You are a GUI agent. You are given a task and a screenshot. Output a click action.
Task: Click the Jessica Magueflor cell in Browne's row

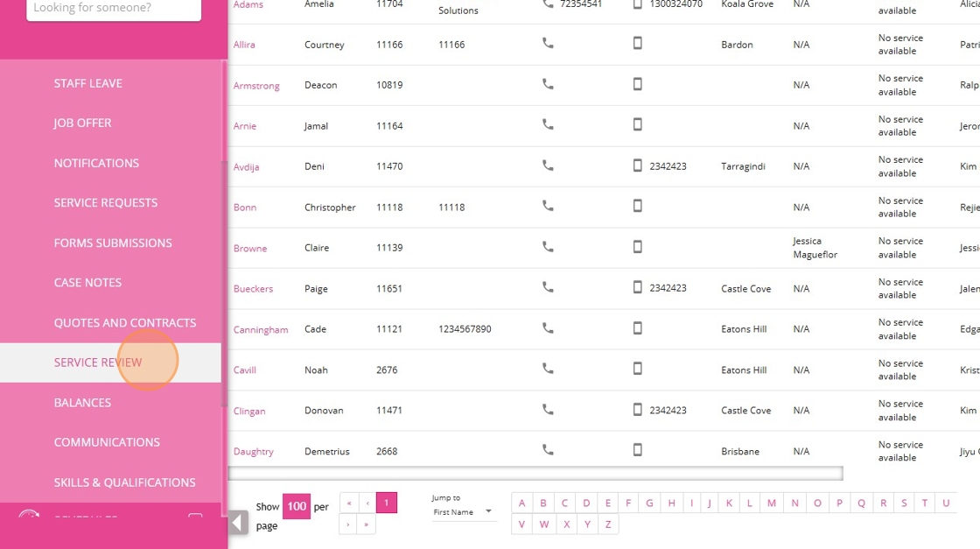815,248
